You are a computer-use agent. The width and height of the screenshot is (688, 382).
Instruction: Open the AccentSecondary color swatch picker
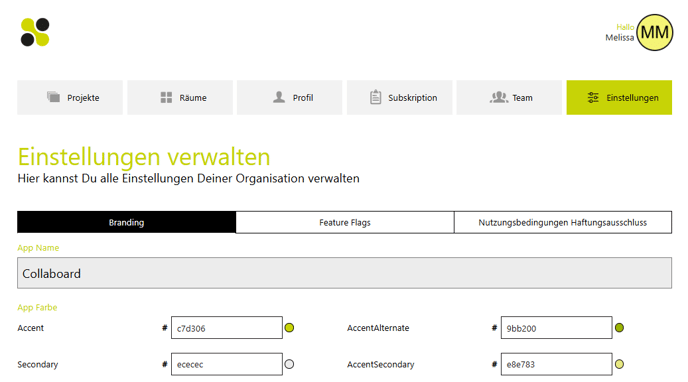[620, 364]
